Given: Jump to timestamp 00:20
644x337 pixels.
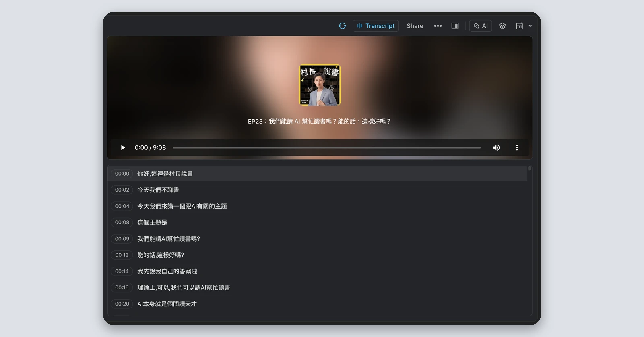Looking at the screenshot, I should (122, 304).
